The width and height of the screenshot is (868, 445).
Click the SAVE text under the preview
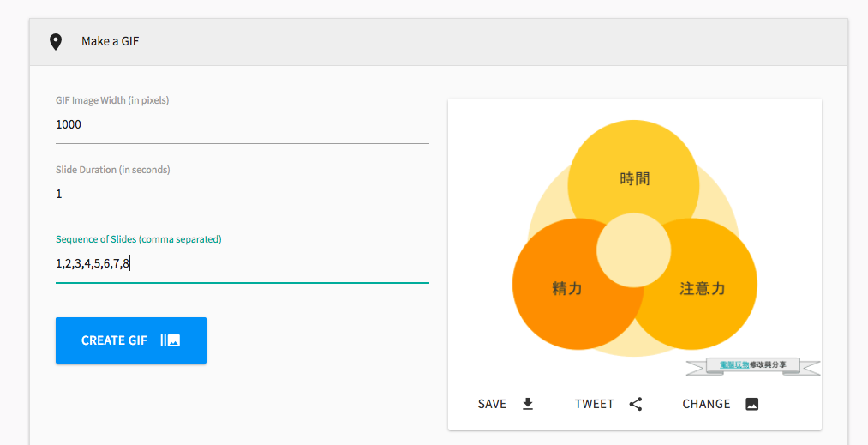492,404
